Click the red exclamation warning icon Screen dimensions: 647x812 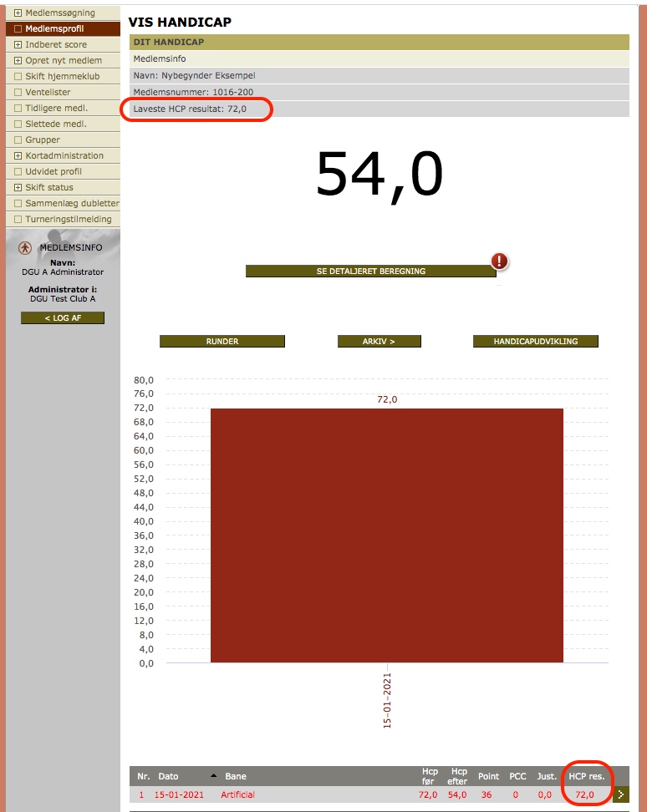point(500,261)
